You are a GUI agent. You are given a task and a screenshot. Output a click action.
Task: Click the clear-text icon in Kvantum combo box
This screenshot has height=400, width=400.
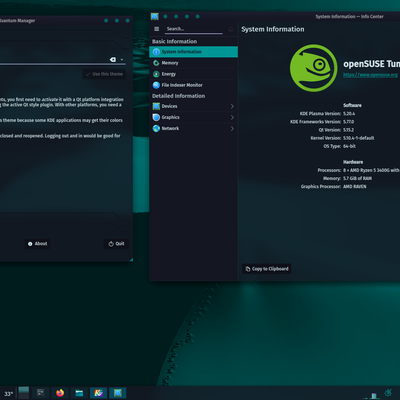tap(113, 59)
